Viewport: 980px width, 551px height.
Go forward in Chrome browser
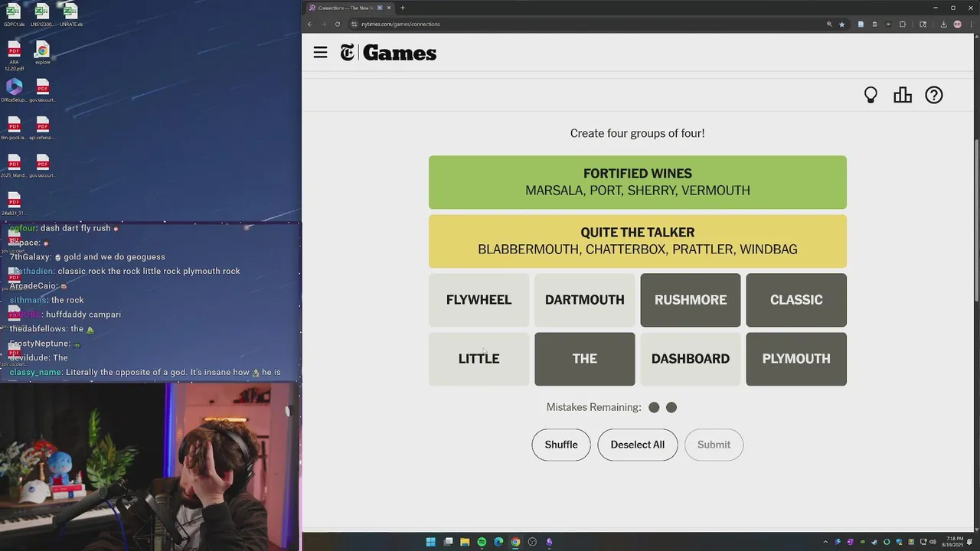tap(324, 24)
